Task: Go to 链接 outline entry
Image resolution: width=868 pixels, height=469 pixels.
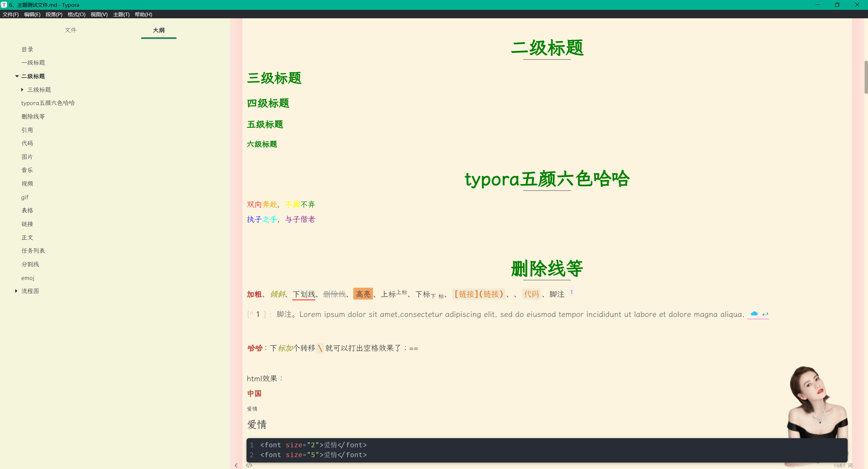Action: 27,224
